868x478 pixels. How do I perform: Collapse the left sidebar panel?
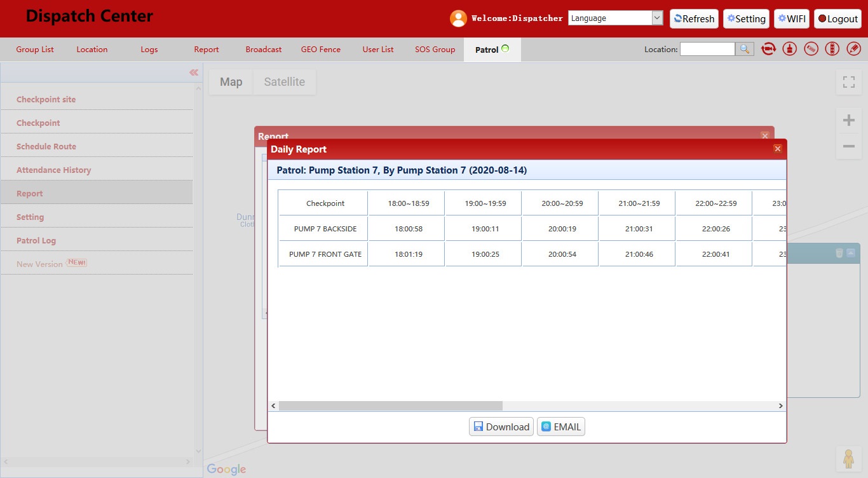(194, 72)
